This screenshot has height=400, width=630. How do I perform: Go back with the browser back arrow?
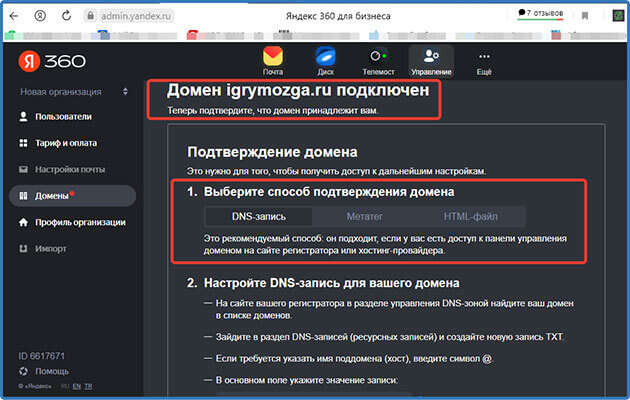coord(14,16)
